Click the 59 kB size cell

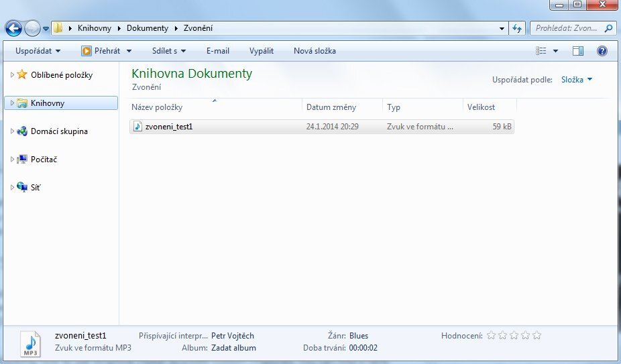[x=502, y=127]
